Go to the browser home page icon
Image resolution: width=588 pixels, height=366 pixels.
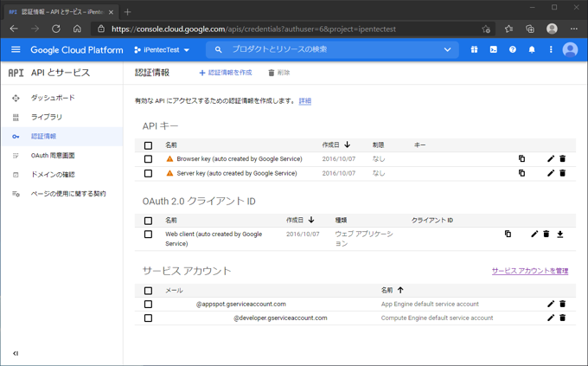[77, 29]
